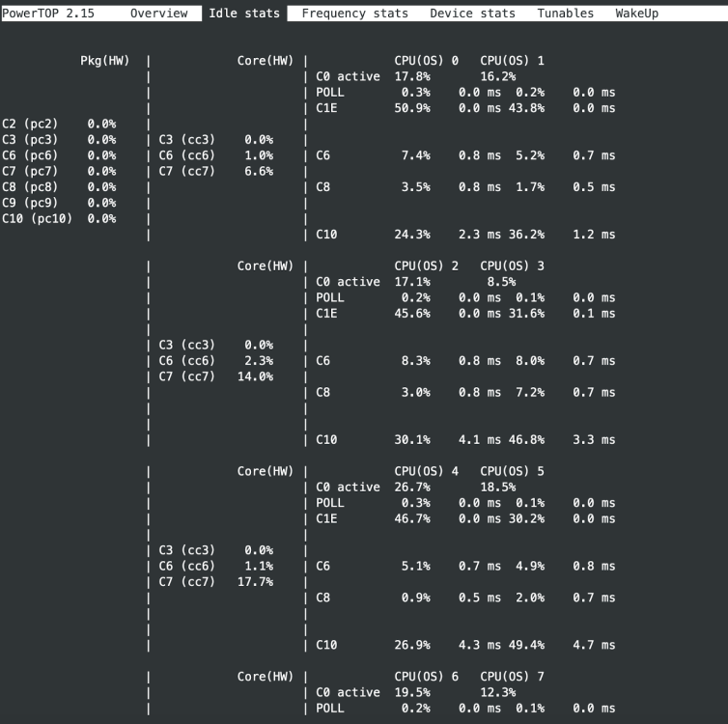Click the 31.6% C1E value
This screenshot has height=724, width=728.
[526, 313]
